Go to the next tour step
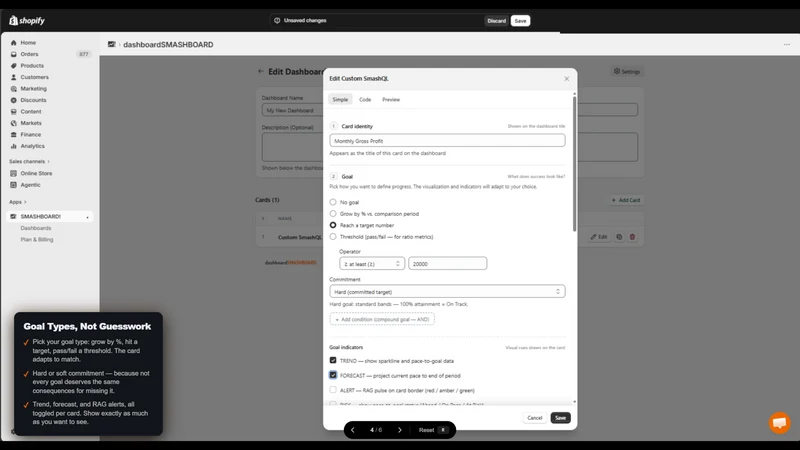This screenshot has height=450, width=800. [x=399, y=430]
